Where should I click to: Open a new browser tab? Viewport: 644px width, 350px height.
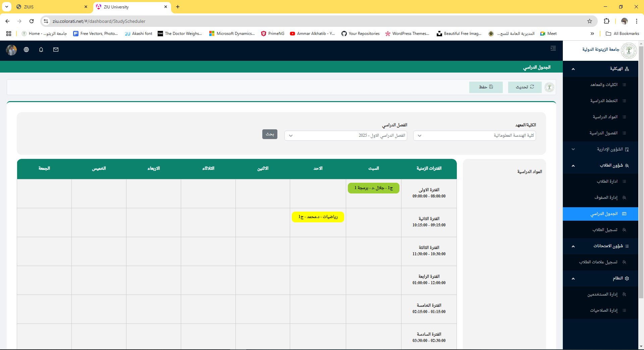(x=178, y=7)
